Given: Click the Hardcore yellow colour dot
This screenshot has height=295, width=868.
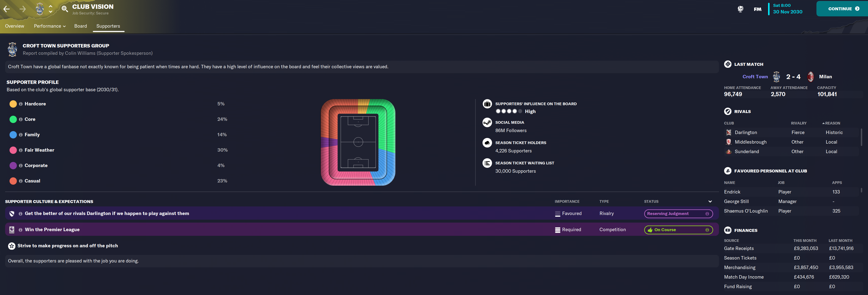Looking at the screenshot, I should (x=13, y=104).
